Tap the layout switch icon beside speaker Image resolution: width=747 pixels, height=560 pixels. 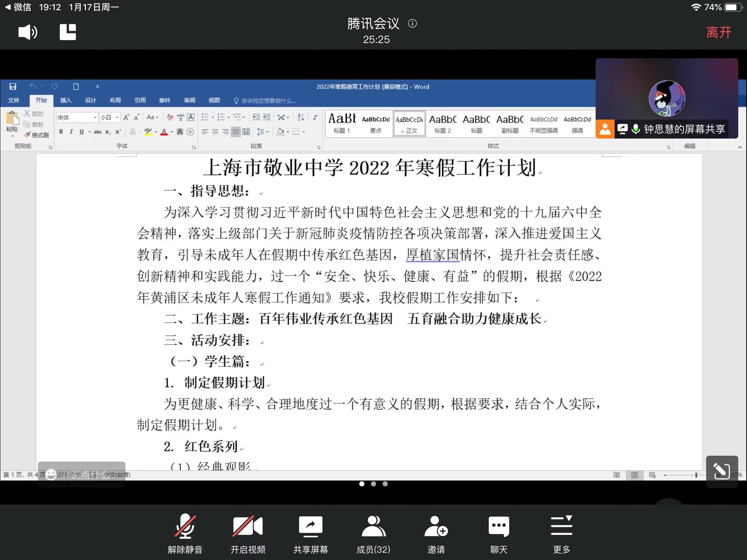pyautogui.click(x=68, y=32)
